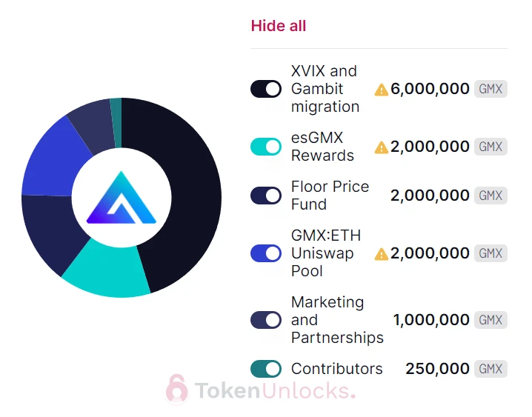Toggle Marketing and Partnerships visibility
This screenshot has height=417, width=532.
pyautogui.click(x=266, y=320)
